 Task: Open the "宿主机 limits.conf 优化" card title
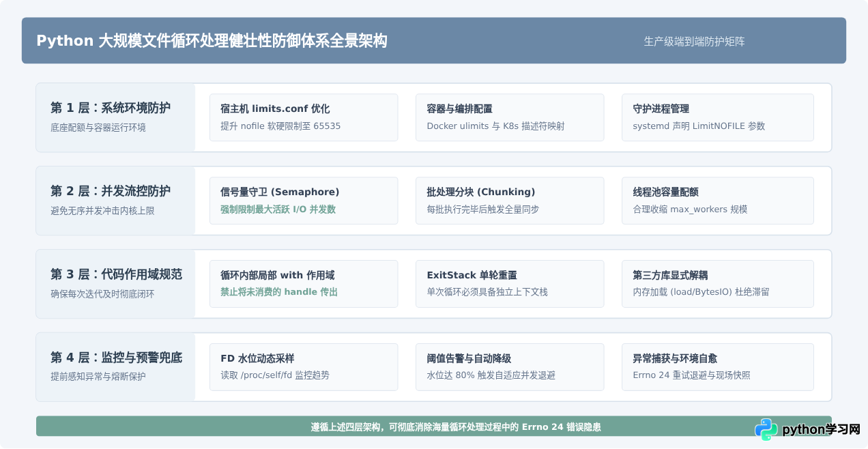click(x=275, y=108)
